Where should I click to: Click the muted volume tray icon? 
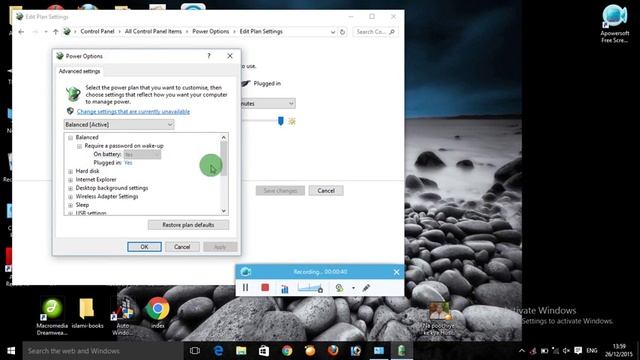[566, 351]
